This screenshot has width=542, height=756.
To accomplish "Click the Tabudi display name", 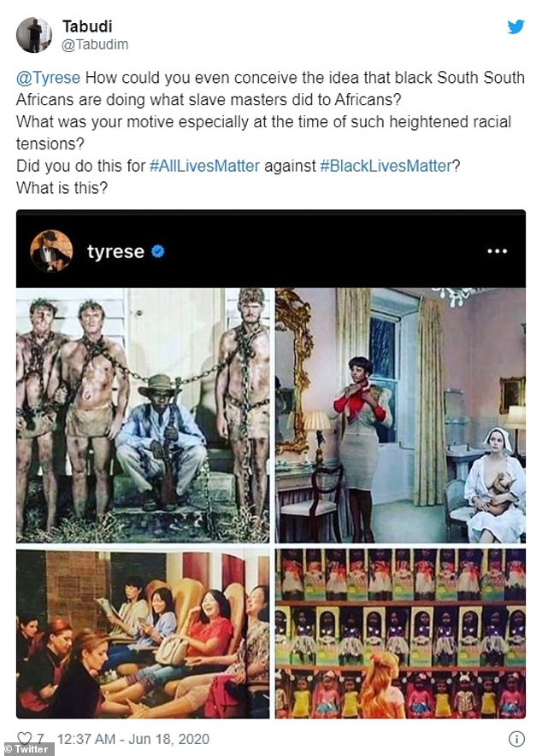I will pyautogui.click(x=87, y=26).
